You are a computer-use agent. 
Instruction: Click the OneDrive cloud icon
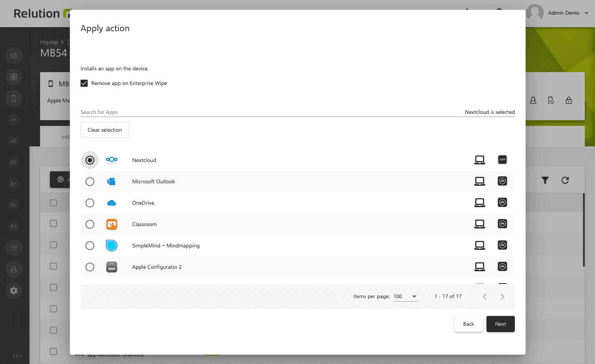(111, 203)
